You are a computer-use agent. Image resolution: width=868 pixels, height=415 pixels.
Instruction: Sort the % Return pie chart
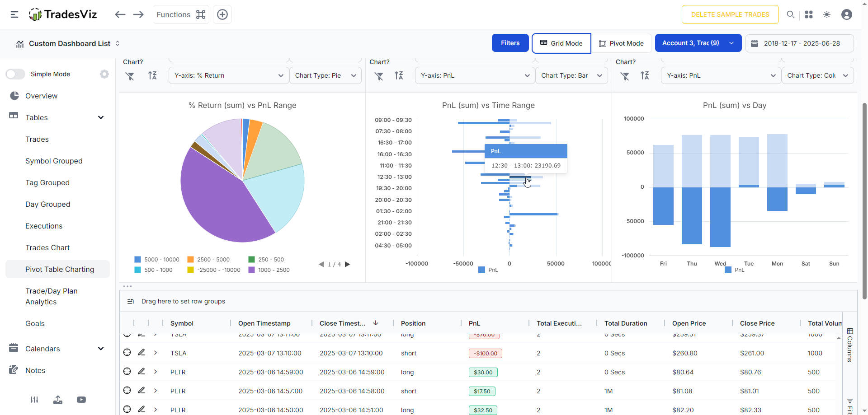[x=153, y=75]
